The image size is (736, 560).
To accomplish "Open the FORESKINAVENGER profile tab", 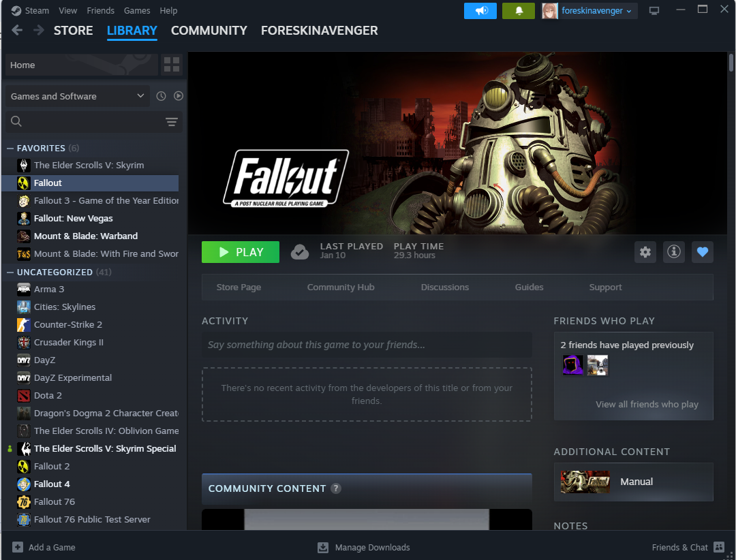I will 319,31.
